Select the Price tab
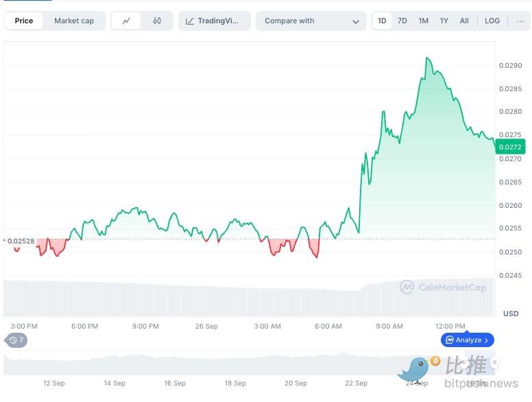This screenshot has width=532, height=402. point(24,21)
